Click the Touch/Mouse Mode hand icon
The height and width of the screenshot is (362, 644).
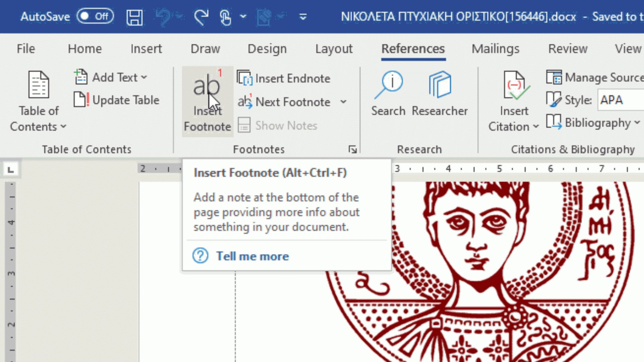[225, 17]
